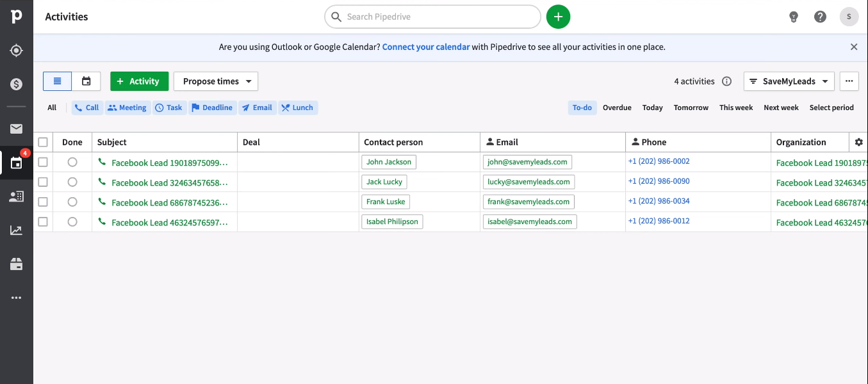
Task: Filter by Deadline activity type
Action: (x=212, y=108)
